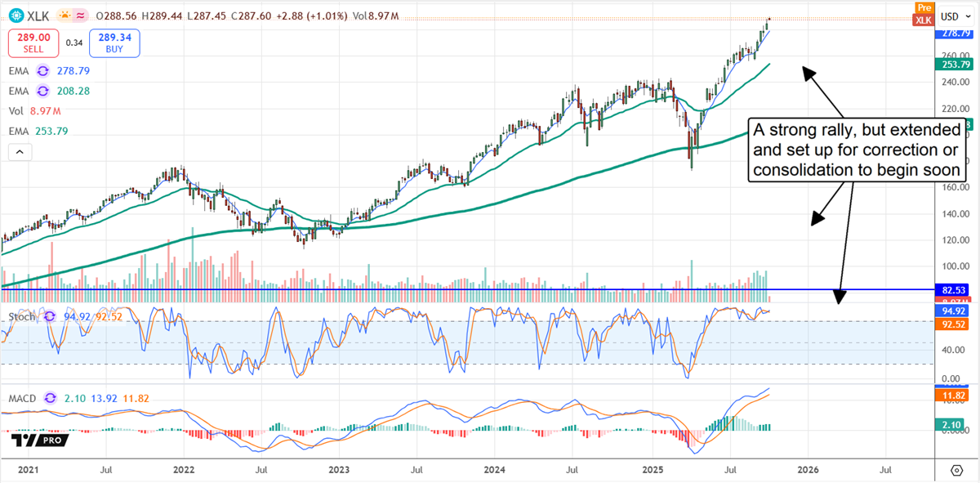This screenshot has height=483, width=980.
Task: Select the Stoch indicator title
Action: coord(21,316)
